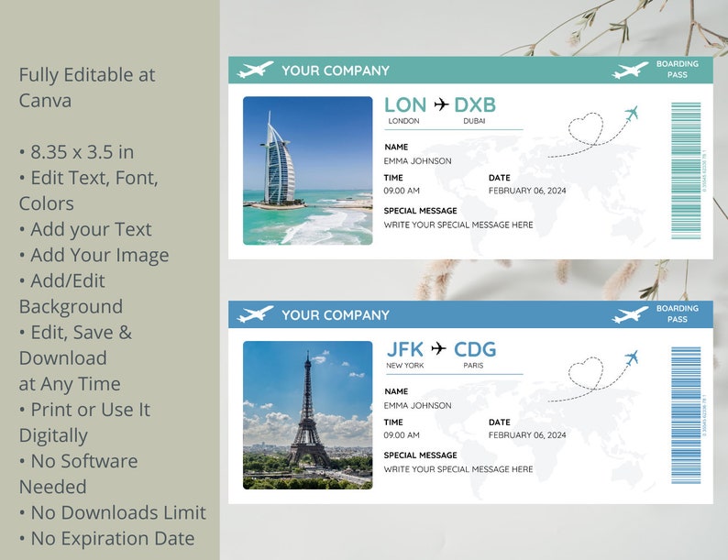Click the airplane icon beside blue YOUR COMPANY
This screenshot has height=560, width=728.
coord(255,314)
